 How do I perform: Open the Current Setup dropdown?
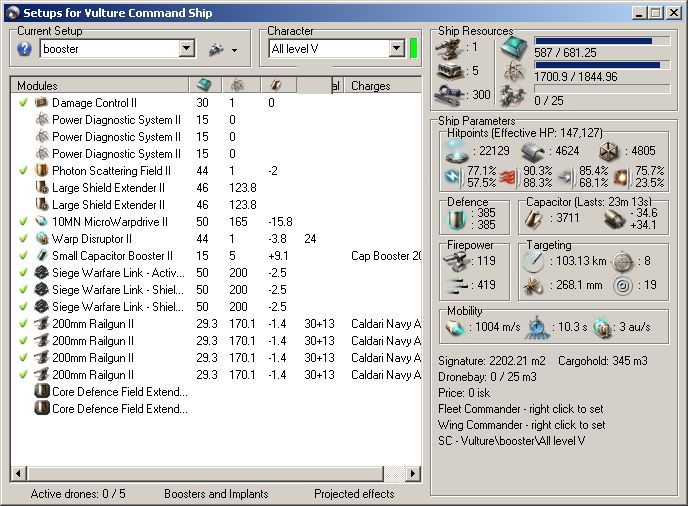186,48
